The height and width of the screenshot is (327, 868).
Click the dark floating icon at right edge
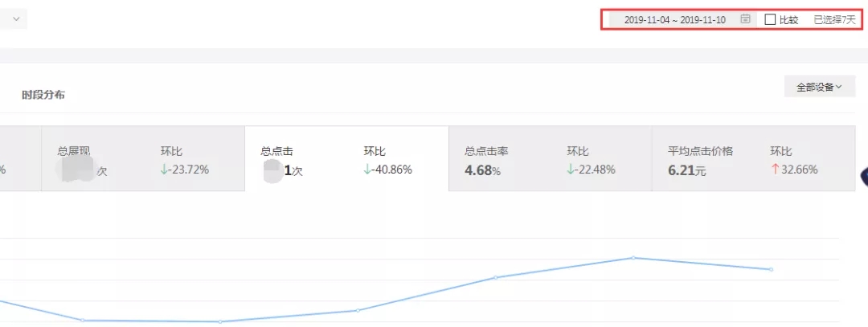pyautogui.click(x=863, y=177)
